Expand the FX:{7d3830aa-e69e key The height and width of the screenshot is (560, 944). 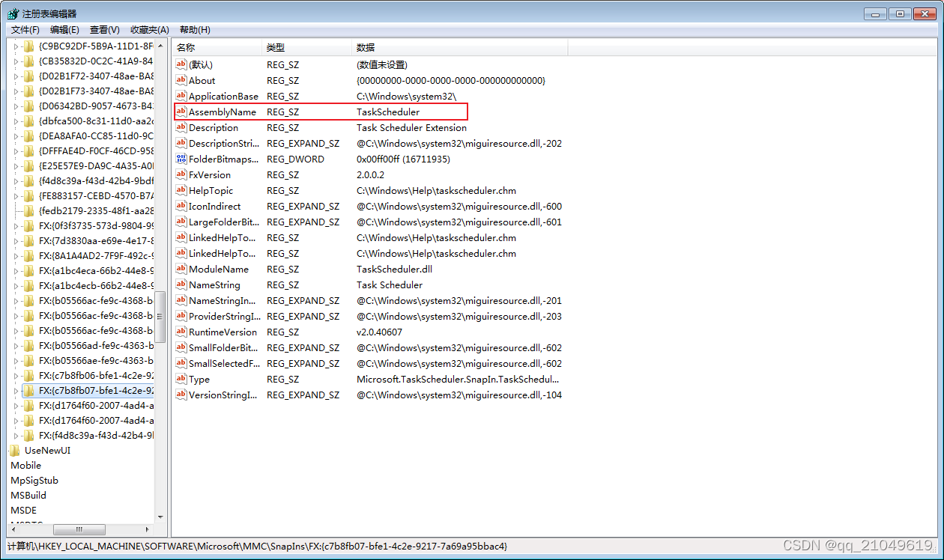(x=16, y=240)
